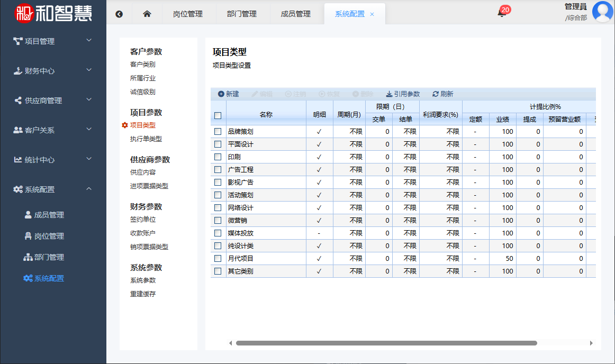Click the 注销 pause icon
This screenshot has width=615, height=364.
(288, 94)
